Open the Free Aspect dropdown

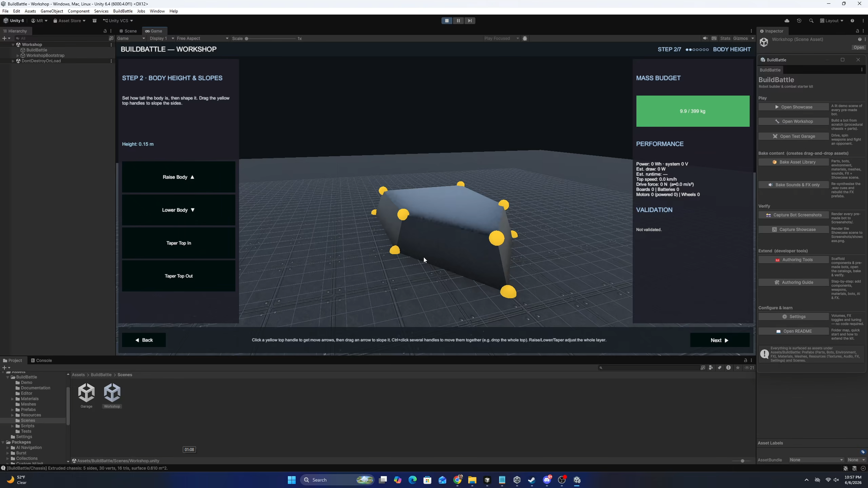click(x=202, y=38)
